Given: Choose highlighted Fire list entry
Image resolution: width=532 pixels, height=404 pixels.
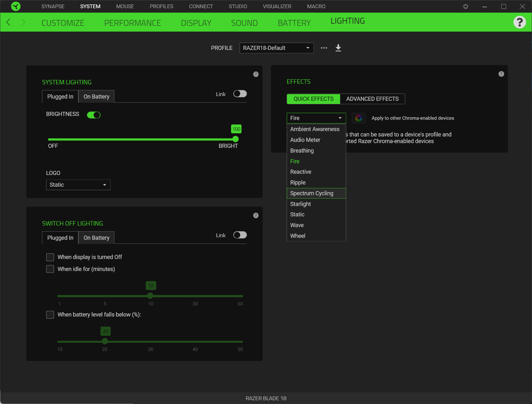Looking at the screenshot, I should click(x=316, y=161).
